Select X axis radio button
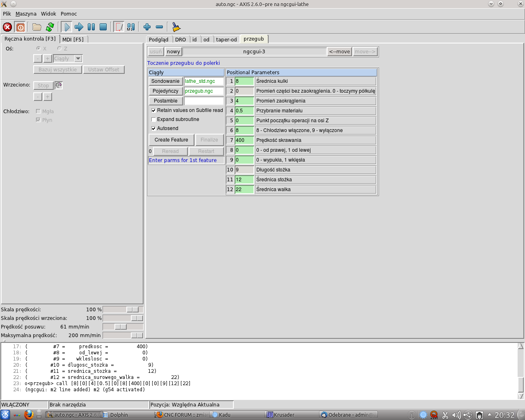This screenshot has width=525, height=420. [39, 48]
